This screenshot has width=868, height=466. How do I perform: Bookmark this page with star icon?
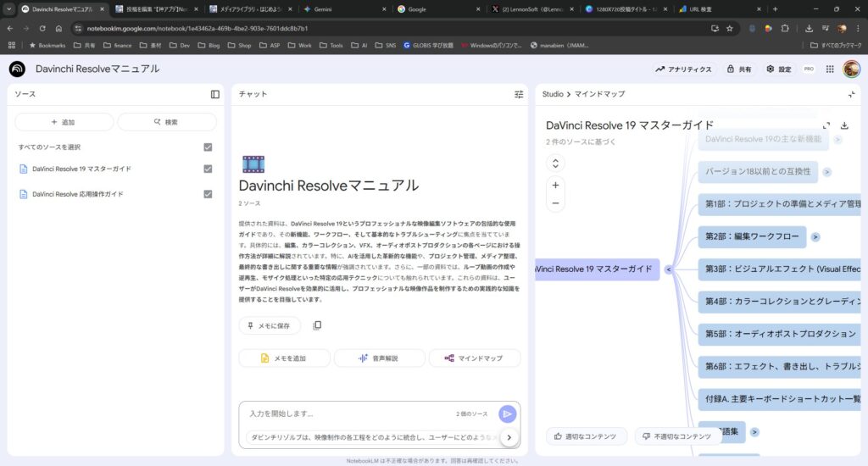click(x=730, y=28)
